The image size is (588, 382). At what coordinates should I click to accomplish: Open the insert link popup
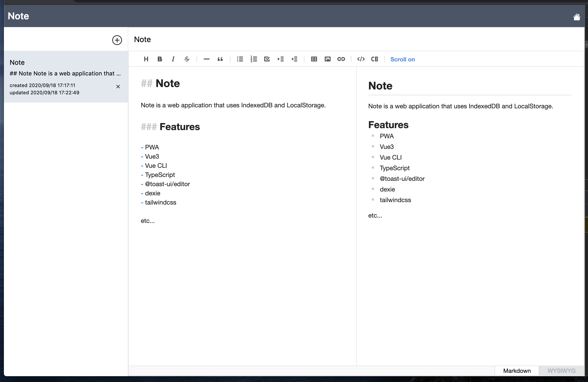point(341,59)
